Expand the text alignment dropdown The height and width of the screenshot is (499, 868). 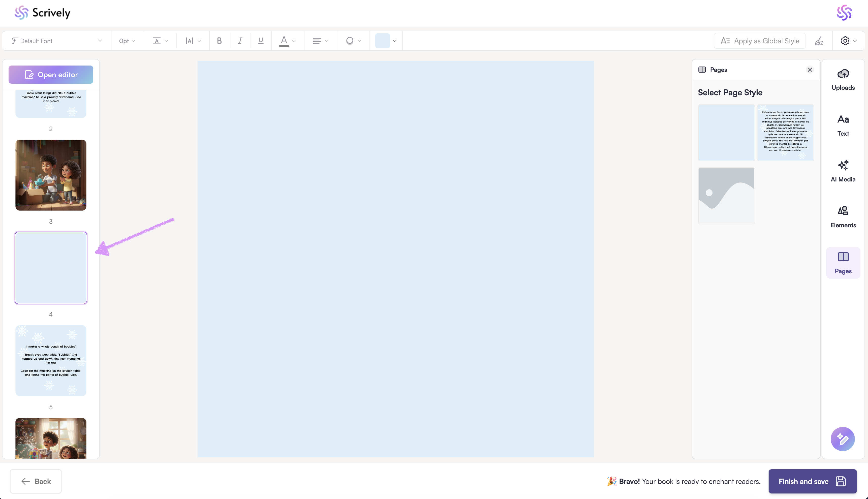pos(320,41)
